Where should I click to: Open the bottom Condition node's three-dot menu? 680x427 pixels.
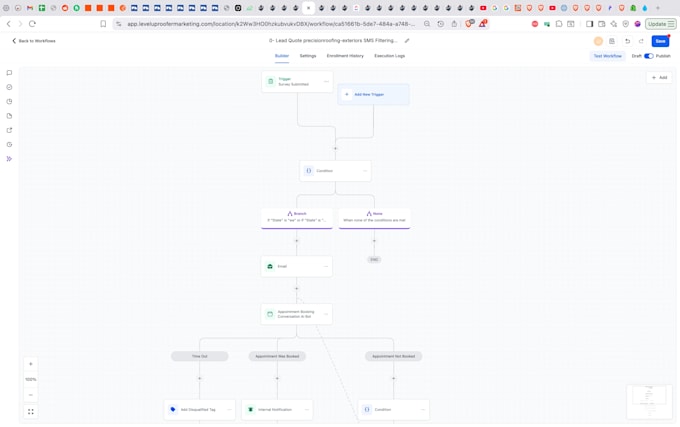pyautogui.click(x=423, y=409)
